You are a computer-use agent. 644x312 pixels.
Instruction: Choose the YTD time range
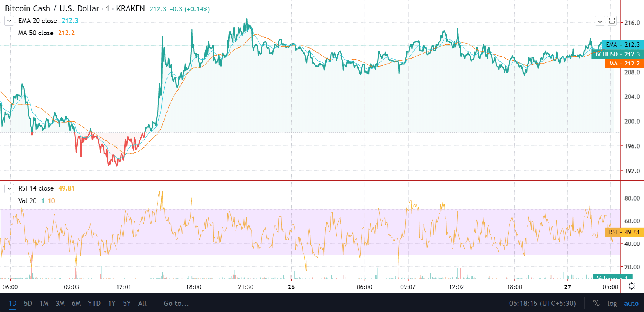pos(94,304)
